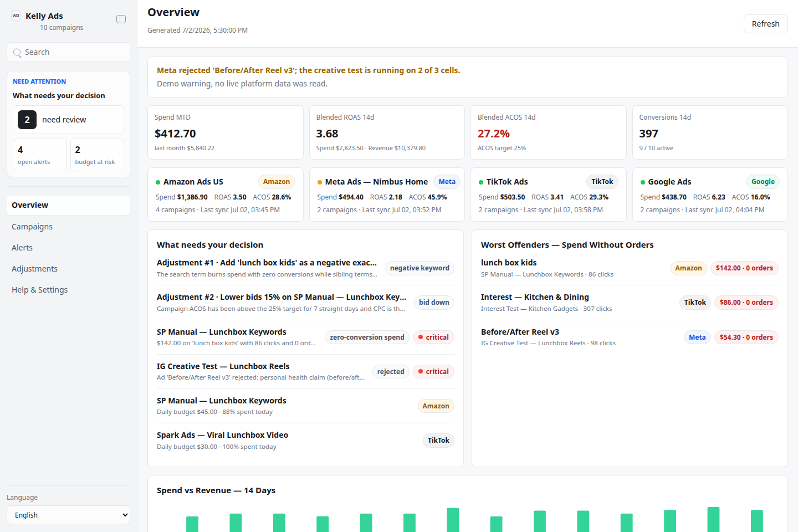Screen dimensions: 798x532
Task: Click the TikTok badge on TikTok Ads card
Action: [602, 182]
